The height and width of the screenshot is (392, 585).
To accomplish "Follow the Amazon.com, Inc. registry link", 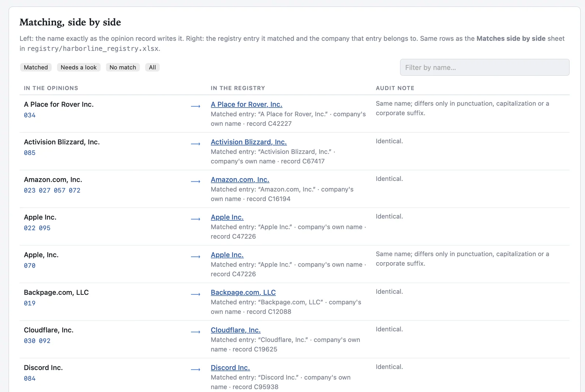I will point(240,180).
